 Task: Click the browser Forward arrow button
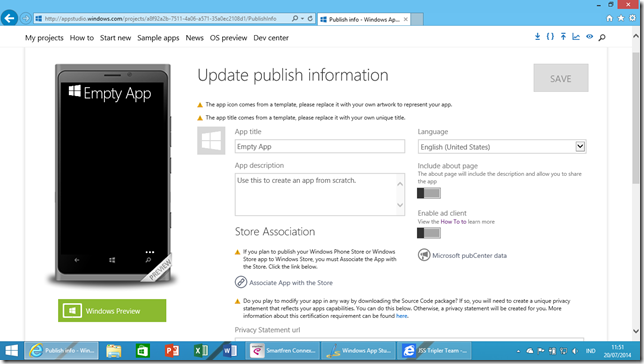tap(25, 18)
